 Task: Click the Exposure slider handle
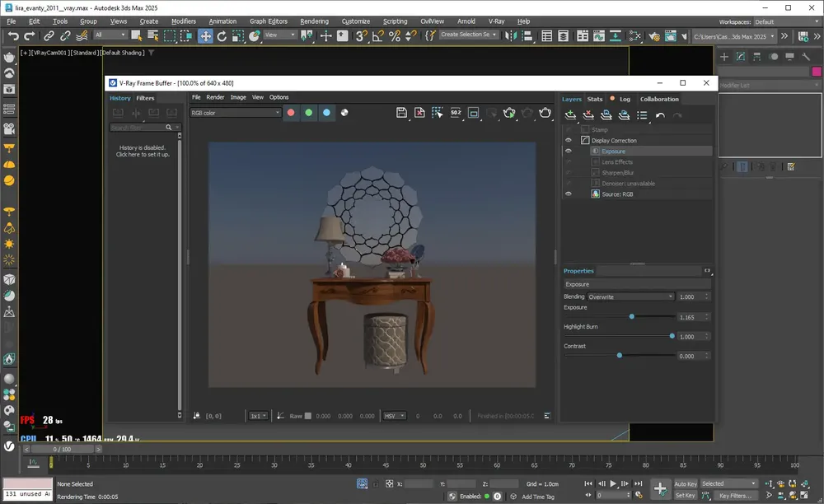(632, 316)
